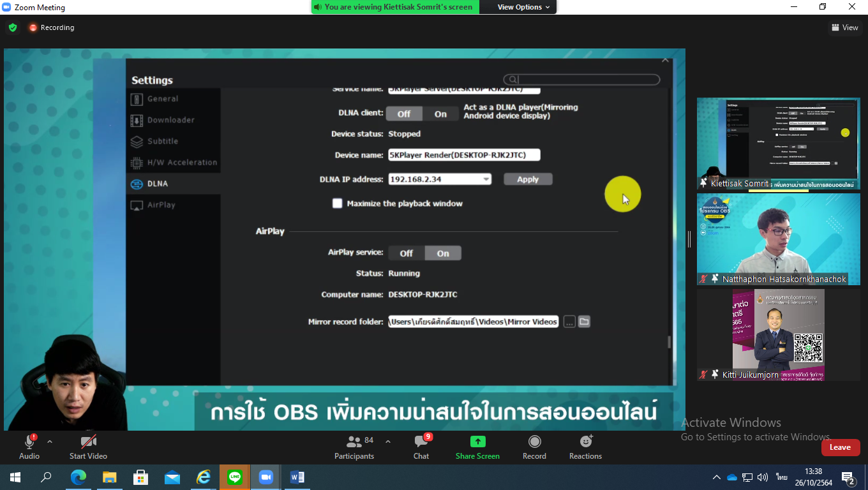This screenshot has height=490, width=868.
Task: Select Natthaphon Hatsakornkhanachok's video thumbnail
Action: pyautogui.click(x=778, y=239)
